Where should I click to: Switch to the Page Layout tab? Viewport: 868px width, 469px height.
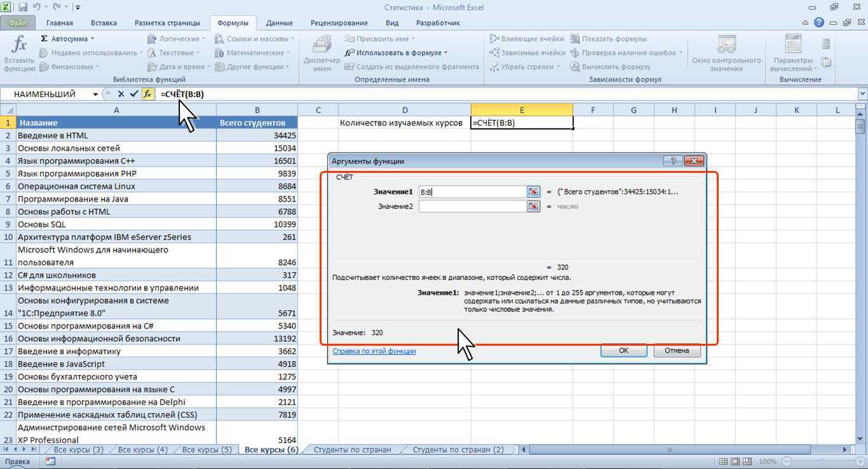pyautogui.click(x=167, y=23)
